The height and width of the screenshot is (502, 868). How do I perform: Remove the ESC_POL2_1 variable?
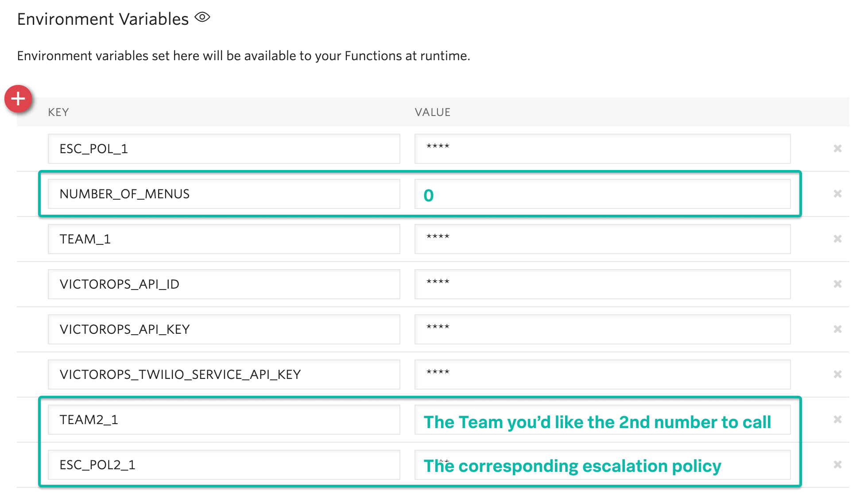[838, 465]
